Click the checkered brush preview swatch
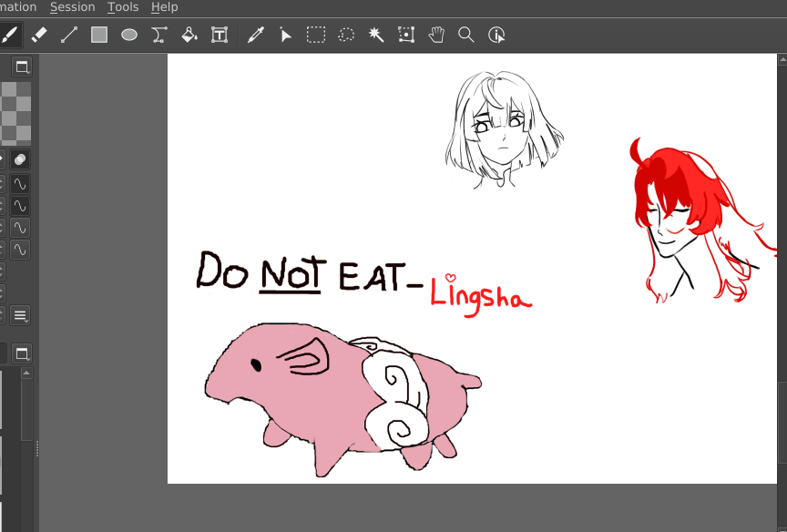 click(16, 114)
